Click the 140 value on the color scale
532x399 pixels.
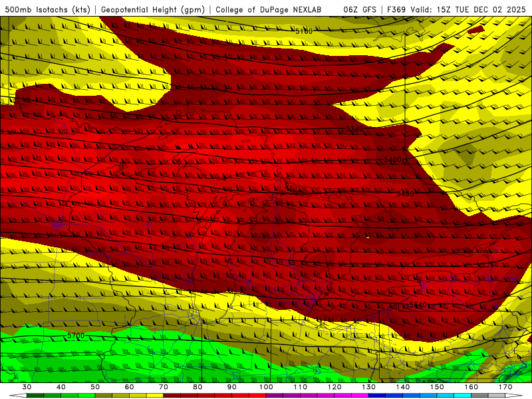[x=403, y=387]
